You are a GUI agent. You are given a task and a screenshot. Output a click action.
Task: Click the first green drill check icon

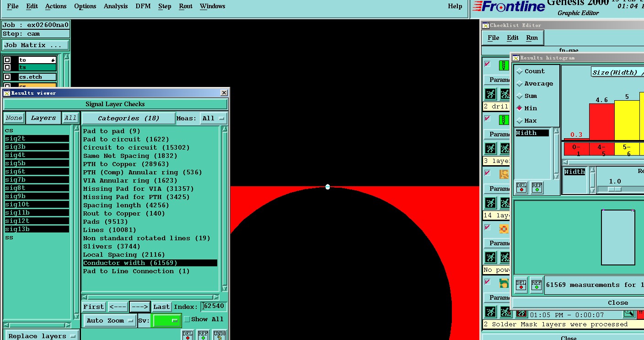(504, 65)
